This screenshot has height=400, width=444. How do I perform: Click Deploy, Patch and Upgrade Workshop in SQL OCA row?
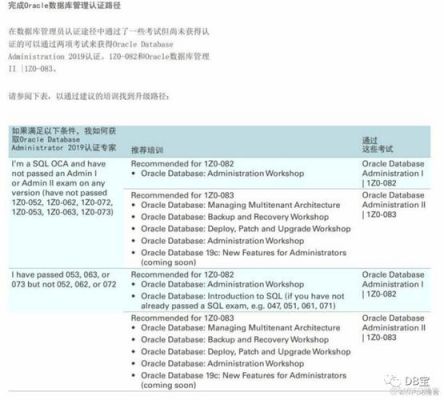pyautogui.click(x=246, y=229)
